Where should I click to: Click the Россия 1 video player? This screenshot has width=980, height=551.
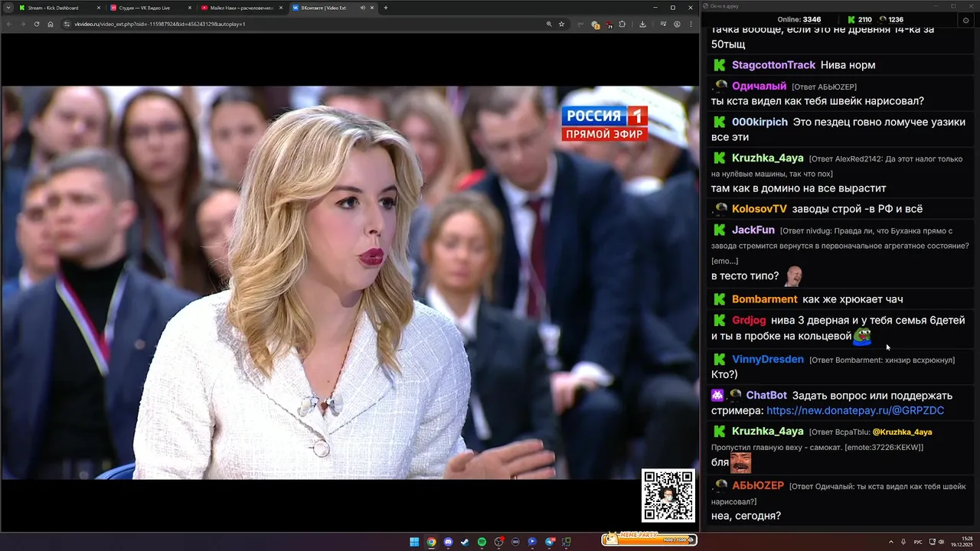point(350,282)
